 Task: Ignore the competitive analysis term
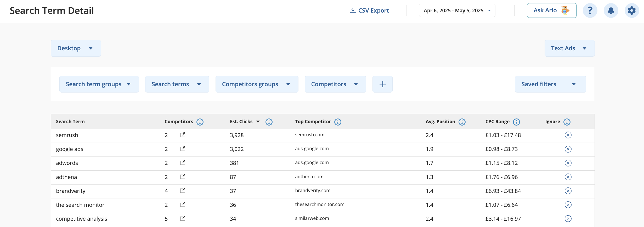tap(568, 219)
